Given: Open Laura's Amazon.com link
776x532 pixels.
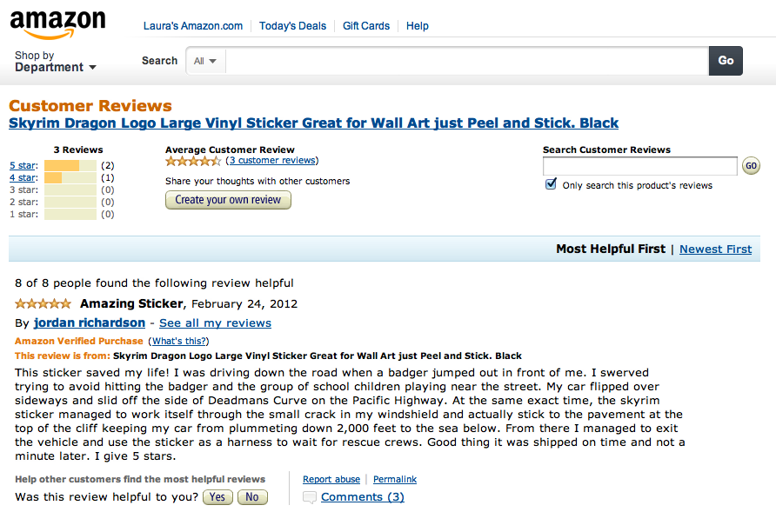Looking at the screenshot, I should tap(193, 26).
